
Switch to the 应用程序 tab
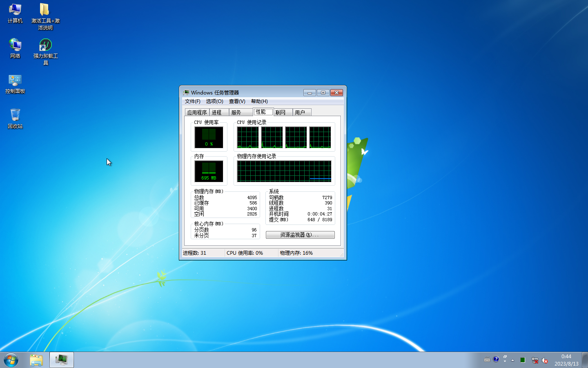pos(197,112)
